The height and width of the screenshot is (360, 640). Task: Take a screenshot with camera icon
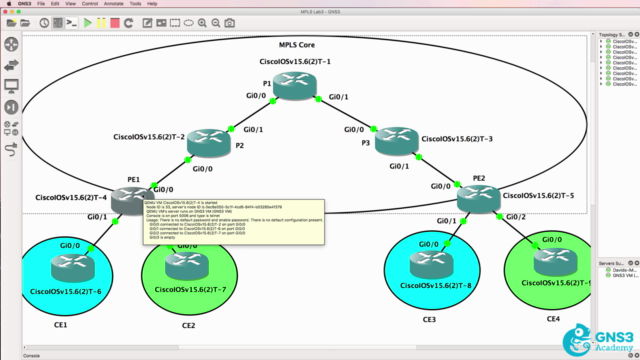coord(230,23)
